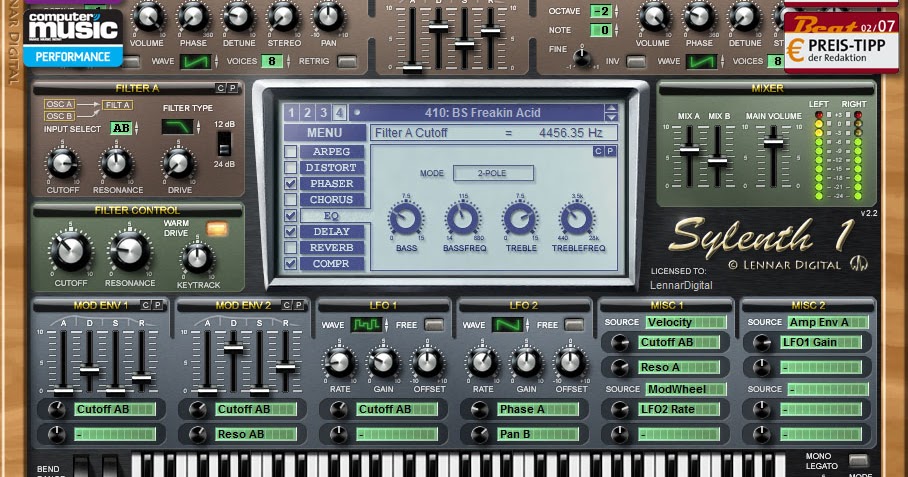Click the Filter A Cutoff knob

62,164
